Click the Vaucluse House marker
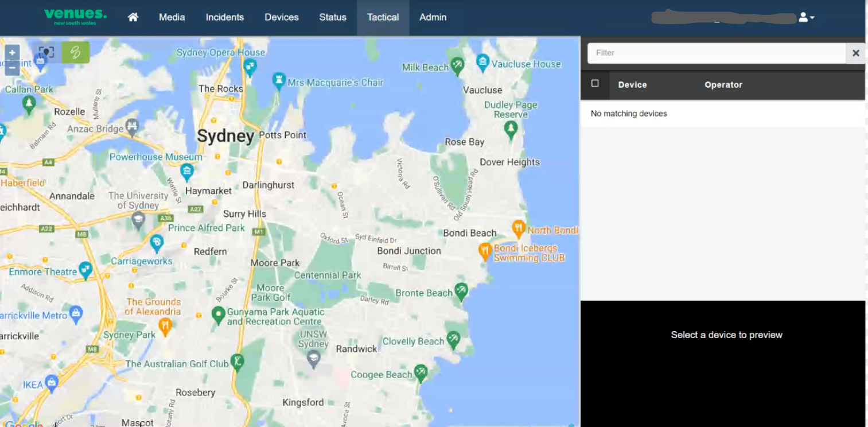Image resolution: width=868 pixels, height=427 pixels. (x=483, y=62)
